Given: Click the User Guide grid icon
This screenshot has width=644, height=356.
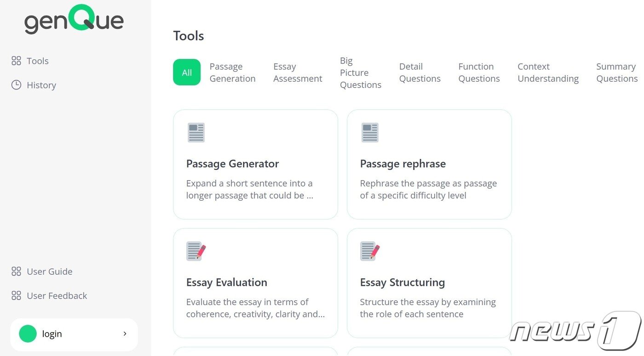Looking at the screenshot, I should 16,271.
